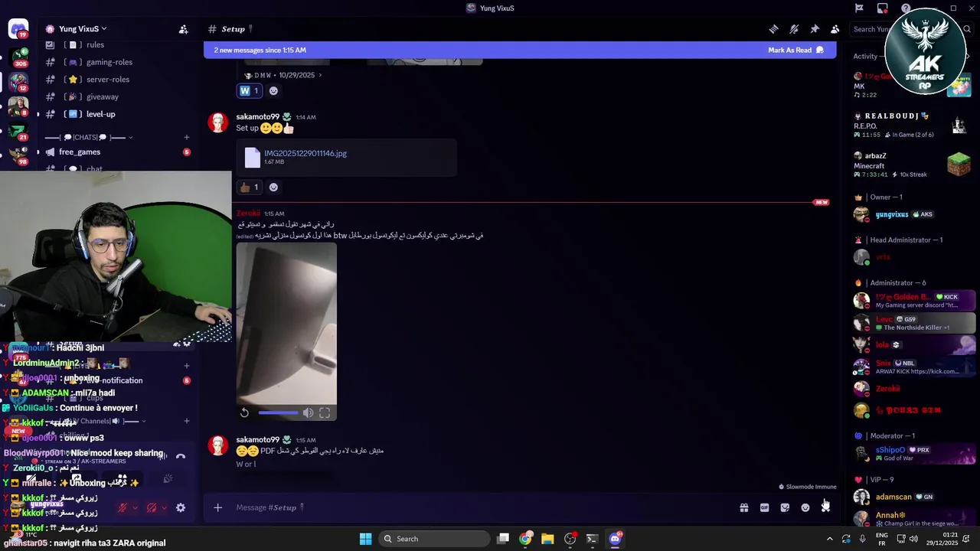Open pinned messages icon

[815, 29]
